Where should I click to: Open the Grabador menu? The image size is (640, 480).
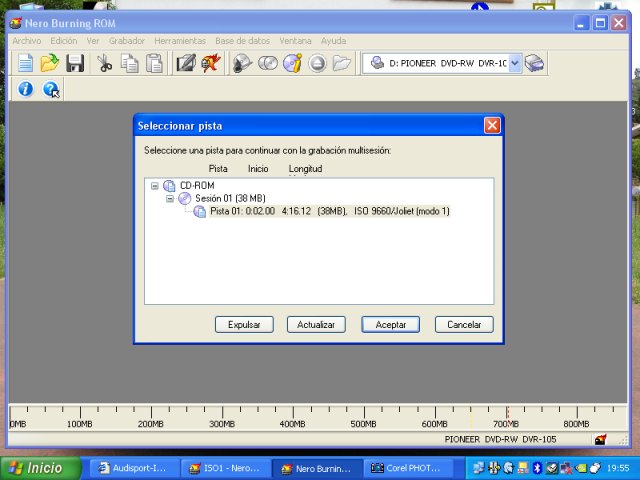[x=127, y=41]
